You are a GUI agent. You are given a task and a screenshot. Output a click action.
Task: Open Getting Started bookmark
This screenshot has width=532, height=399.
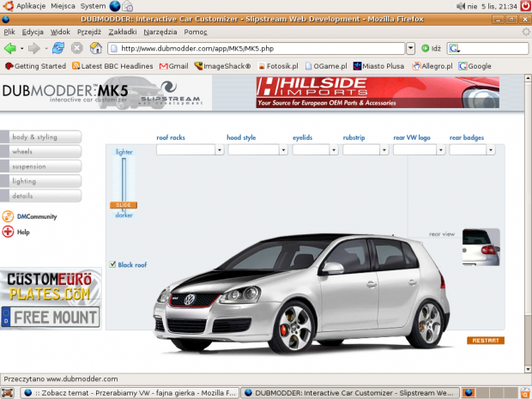point(35,66)
